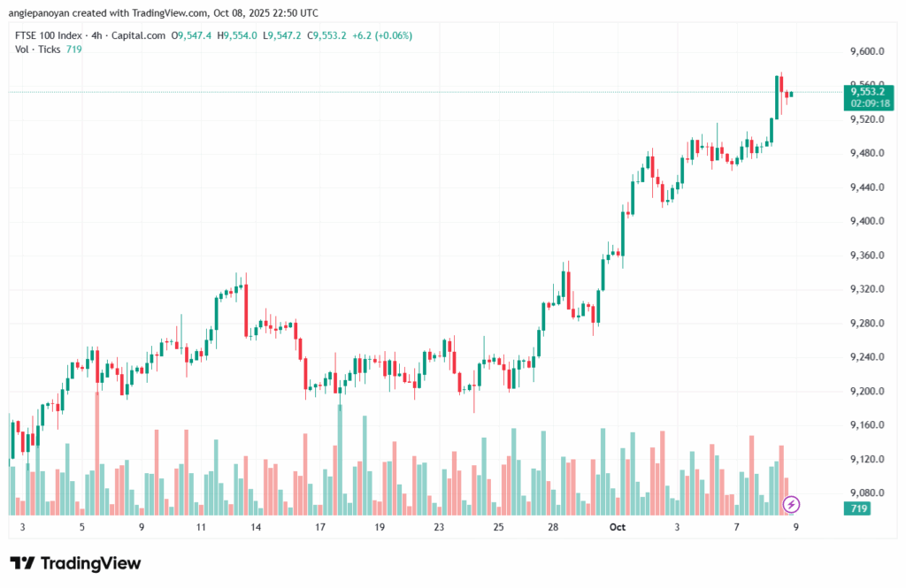
Task: Select the Oct label on the time axis
Action: click(x=618, y=527)
